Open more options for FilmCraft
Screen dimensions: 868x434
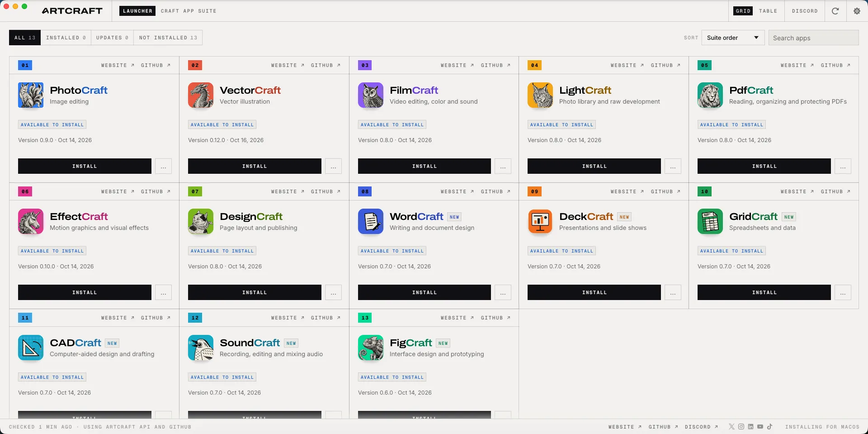click(503, 166)
